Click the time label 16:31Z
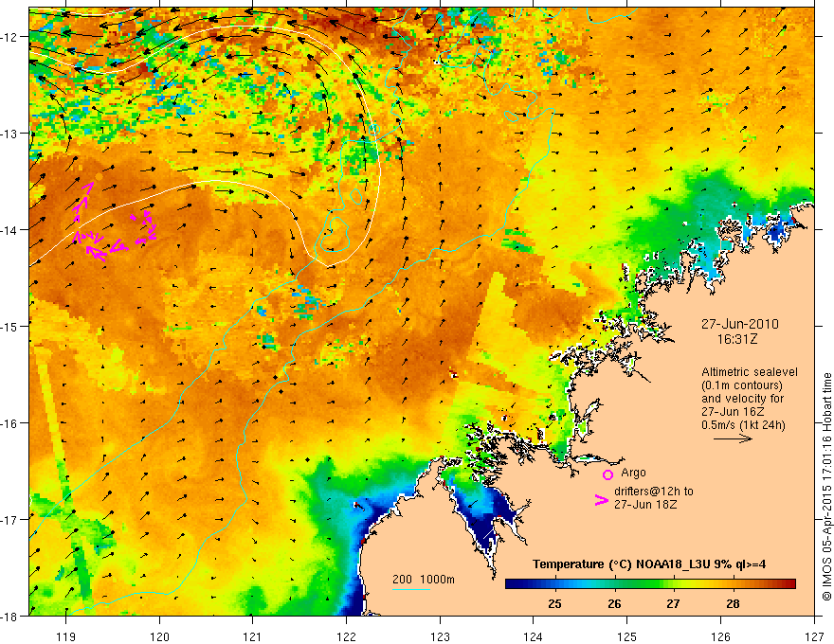 point(736,339)
